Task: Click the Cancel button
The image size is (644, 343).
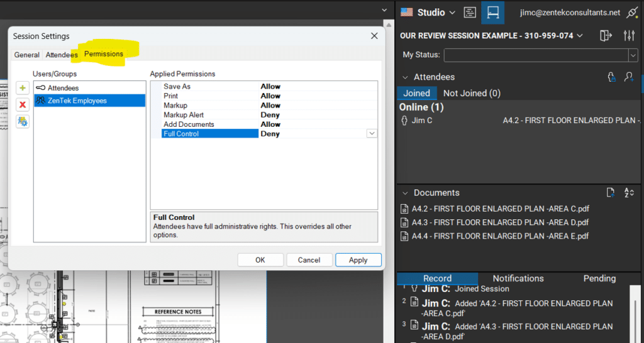Action: 309,260
